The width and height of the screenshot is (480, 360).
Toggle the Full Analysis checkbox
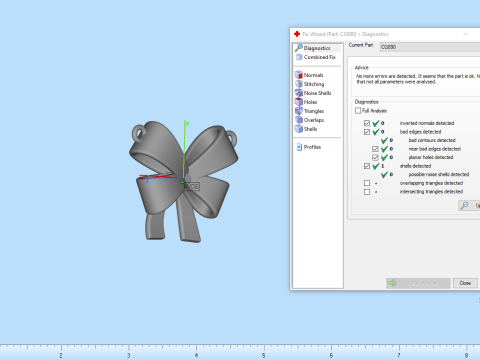[358, 111]
